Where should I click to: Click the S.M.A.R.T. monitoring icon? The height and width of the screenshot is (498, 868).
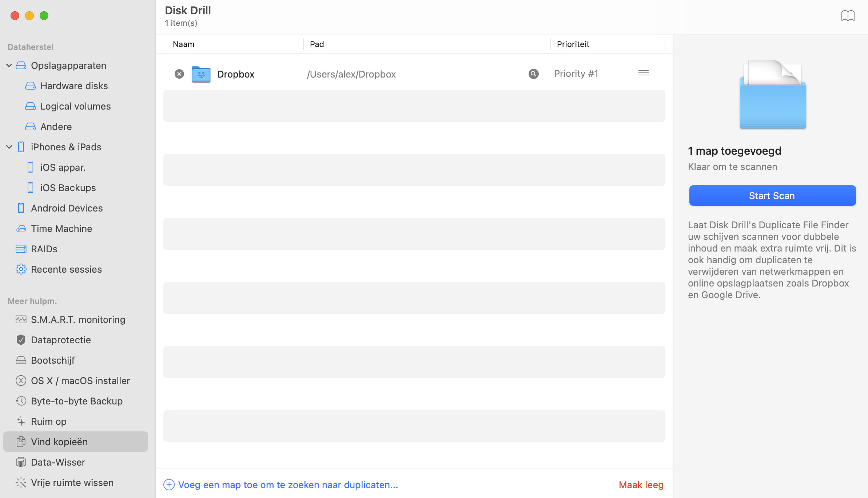[x=21, y=320]
